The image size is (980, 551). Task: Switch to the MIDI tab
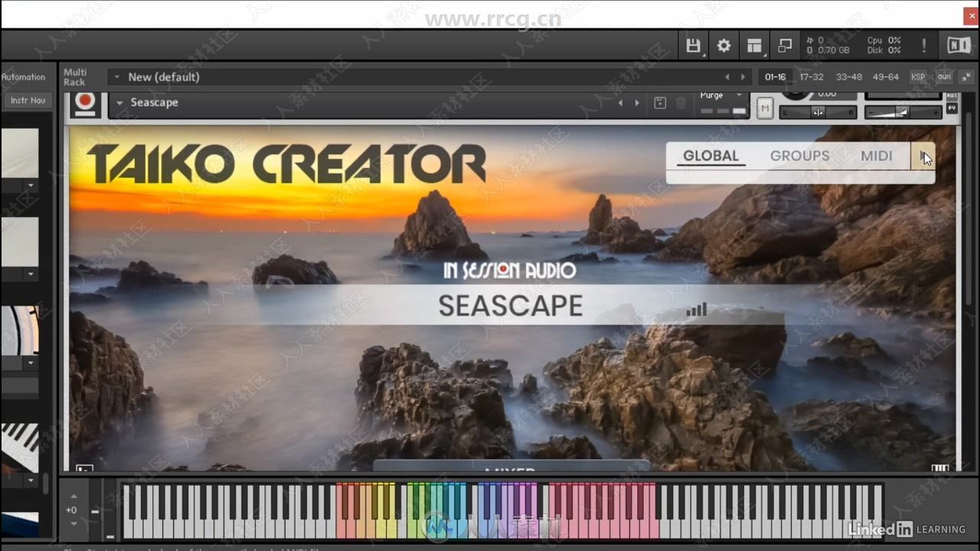click(877, 156)
